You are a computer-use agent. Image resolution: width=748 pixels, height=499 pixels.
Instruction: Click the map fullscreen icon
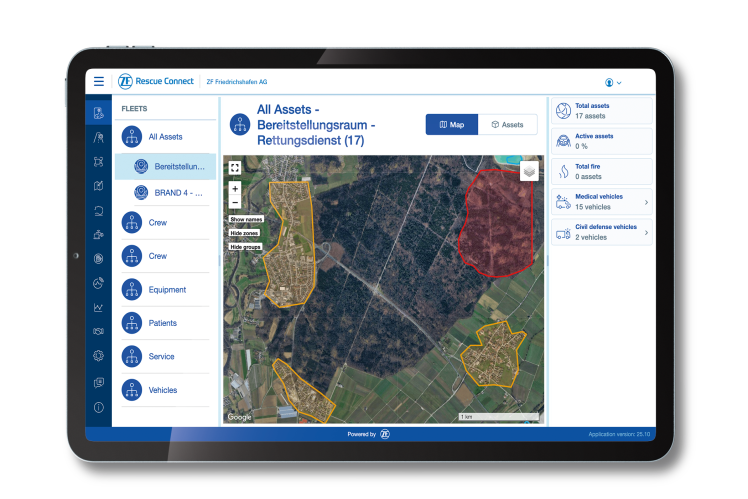[x=235, y=168]
